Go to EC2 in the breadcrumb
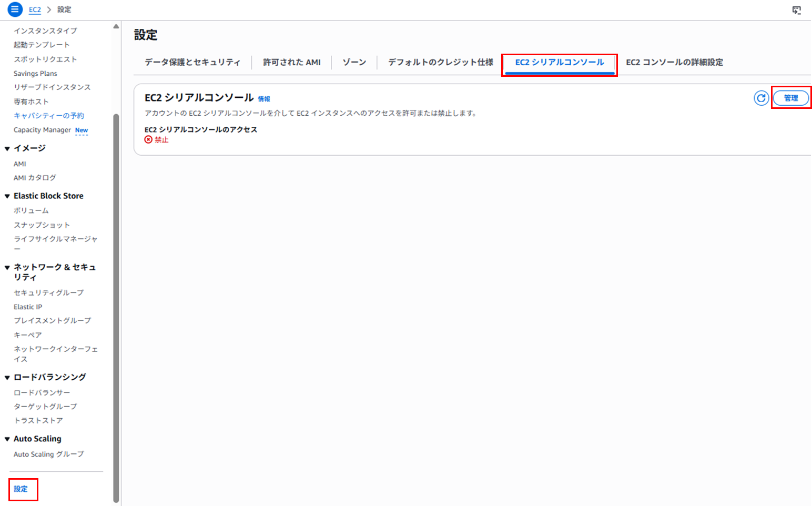Image resolution: width=812 pixels, height=506 pixels. [x=35, y=9]
